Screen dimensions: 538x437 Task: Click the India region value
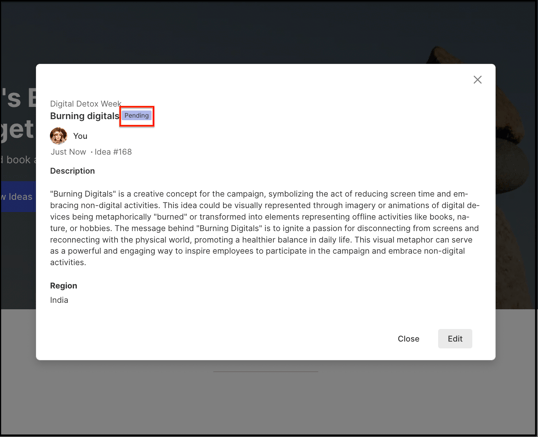coord(59,300)
